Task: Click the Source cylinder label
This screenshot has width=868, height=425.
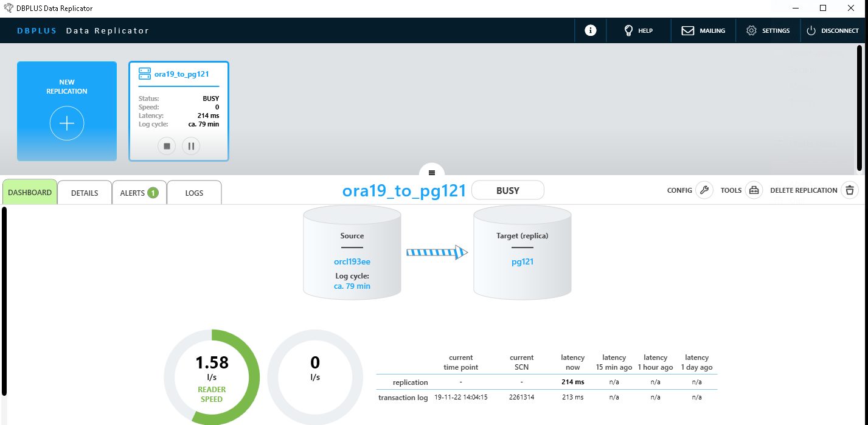Action: click(352, 236)
